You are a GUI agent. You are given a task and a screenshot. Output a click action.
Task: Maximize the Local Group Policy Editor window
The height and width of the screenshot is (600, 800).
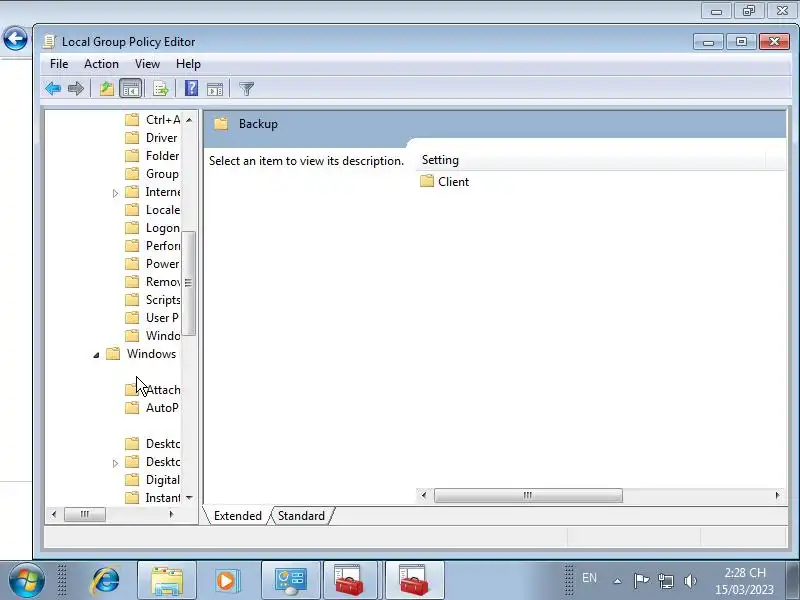[741, 42]
